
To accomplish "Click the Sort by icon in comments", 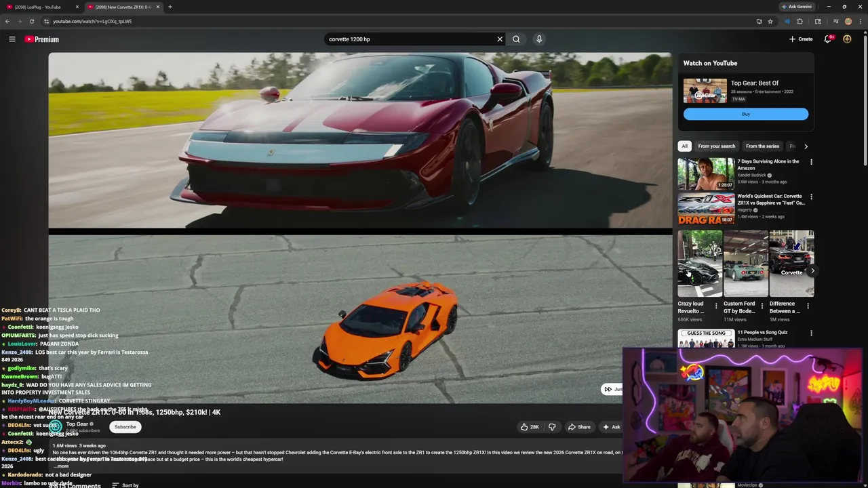I will 115,485.
